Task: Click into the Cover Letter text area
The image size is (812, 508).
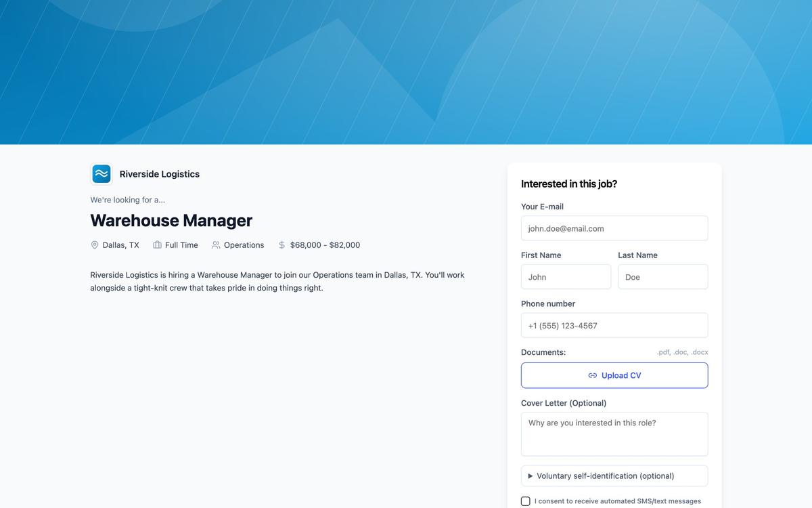Action: tap(614, 434)
